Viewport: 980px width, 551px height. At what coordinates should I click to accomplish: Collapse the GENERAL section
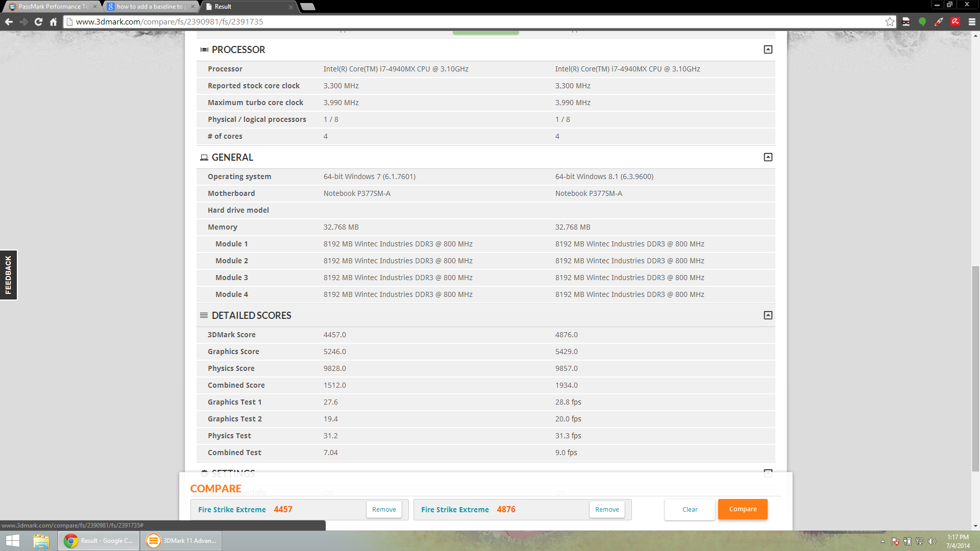click(x=768, y=157)
